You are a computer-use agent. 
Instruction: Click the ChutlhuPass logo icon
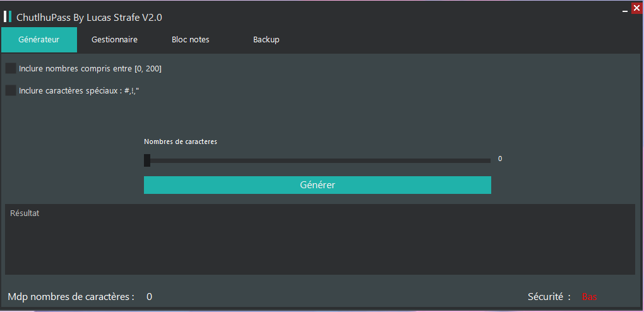tap(8, 17)
